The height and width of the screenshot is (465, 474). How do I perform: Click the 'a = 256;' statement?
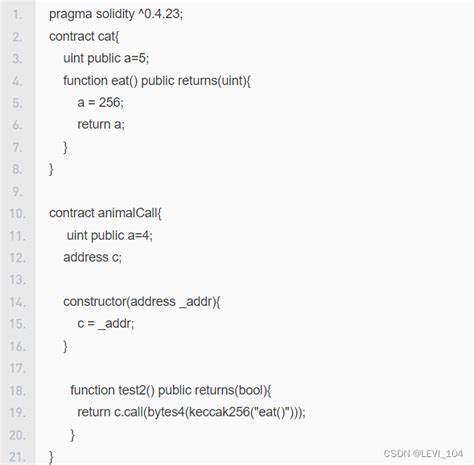click(x=100, y=103)
